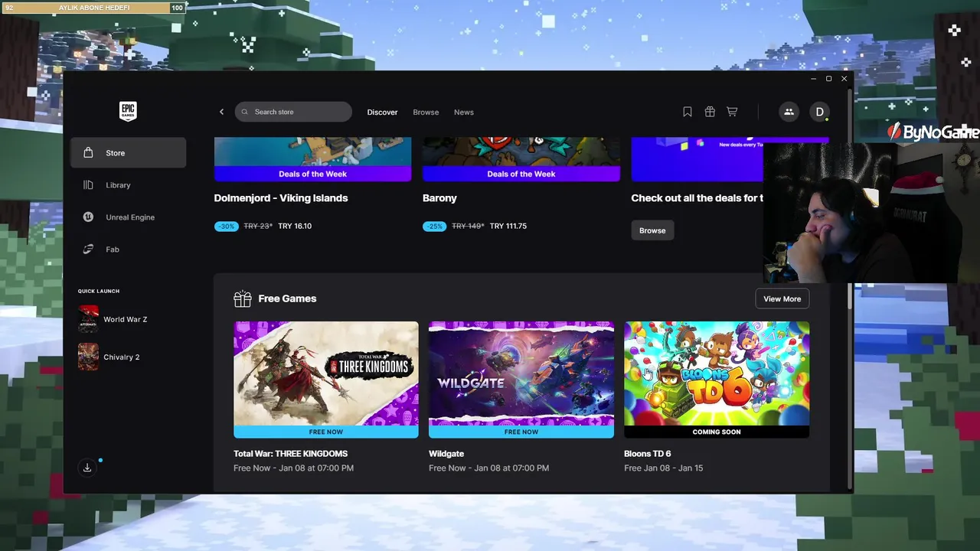Select Unreal Engine in the sidebar
Viewport: 980px width, 551px height.
128,217
